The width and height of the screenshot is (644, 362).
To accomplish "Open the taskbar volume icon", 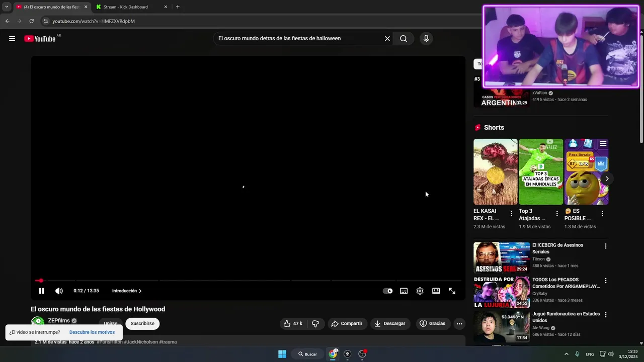I will pos(611,354).
